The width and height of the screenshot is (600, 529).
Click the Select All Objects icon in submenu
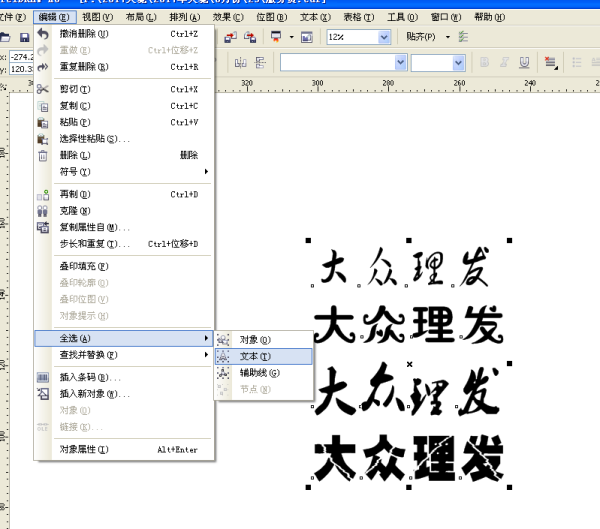[x=223, y=340]
